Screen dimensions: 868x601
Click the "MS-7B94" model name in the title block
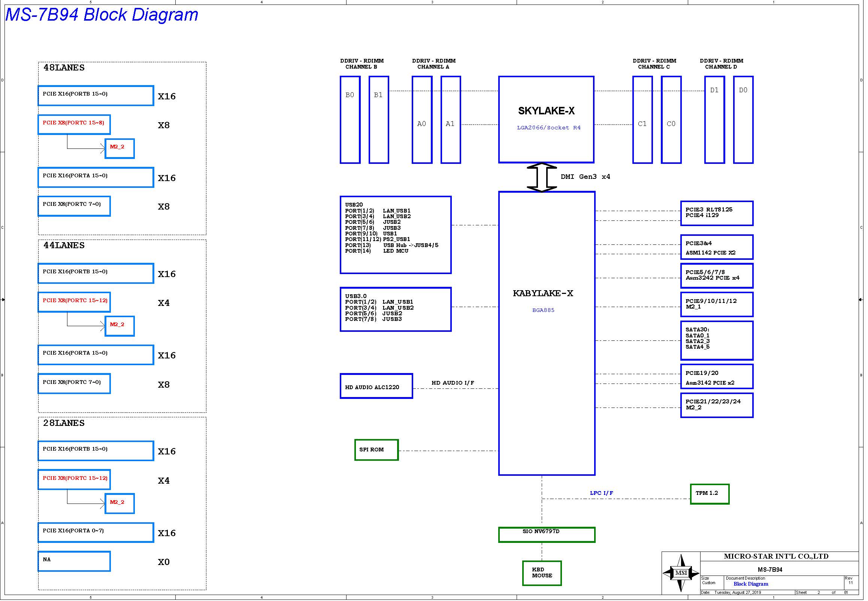pyautogui.click(x=770, y=570)
